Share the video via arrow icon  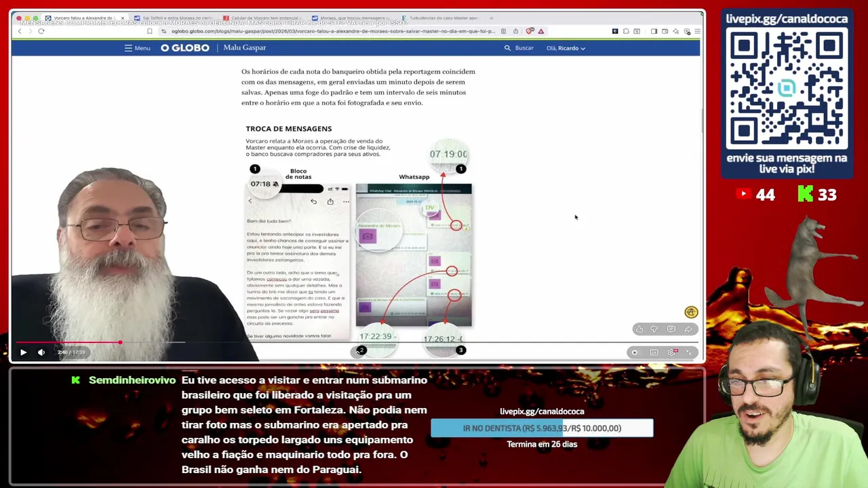tap(688, 329)
